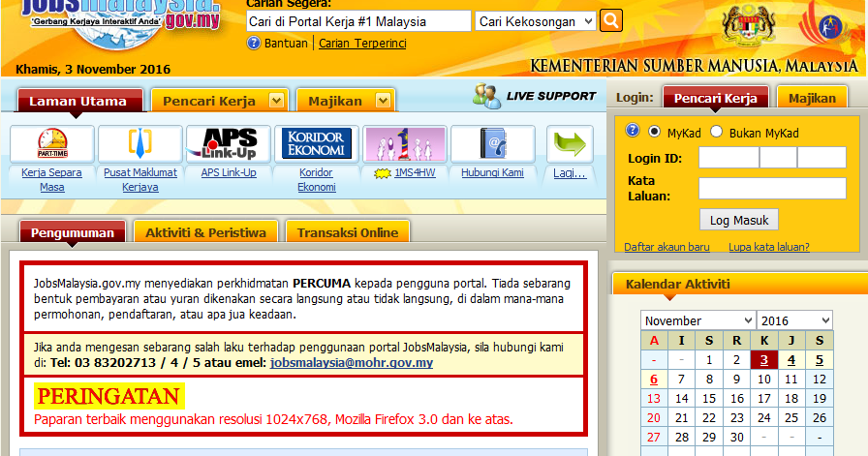The height and width of the screenshot is (456, 868).
Task: Open the Hubungi Kami address book icon
Action: (x=493, y=143)
